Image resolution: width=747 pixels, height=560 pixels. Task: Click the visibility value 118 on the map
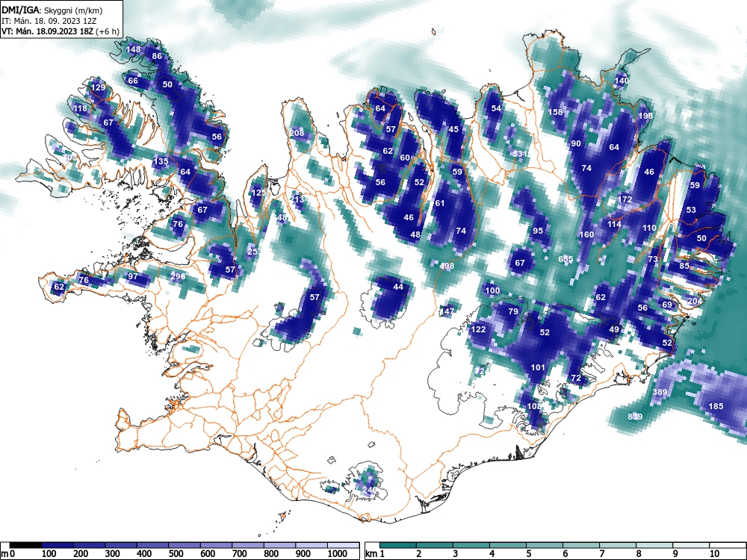click(81, 108)
